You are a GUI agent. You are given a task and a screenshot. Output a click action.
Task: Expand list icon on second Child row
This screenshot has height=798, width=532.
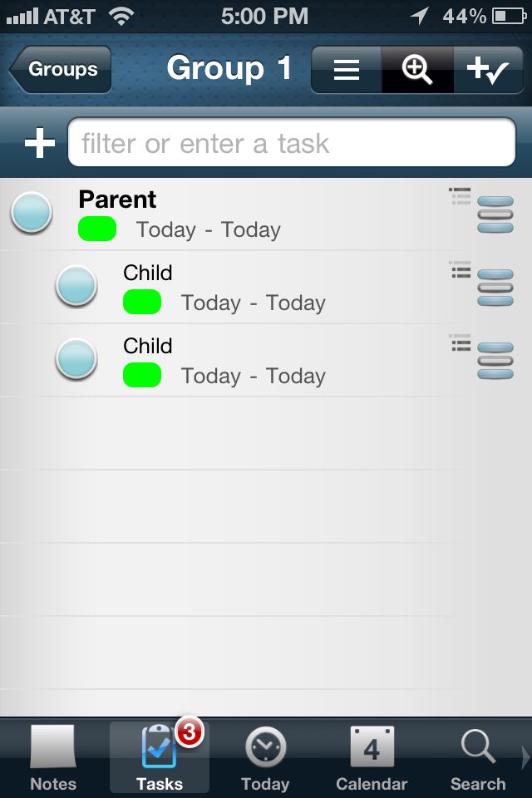(x=460, y=343)
